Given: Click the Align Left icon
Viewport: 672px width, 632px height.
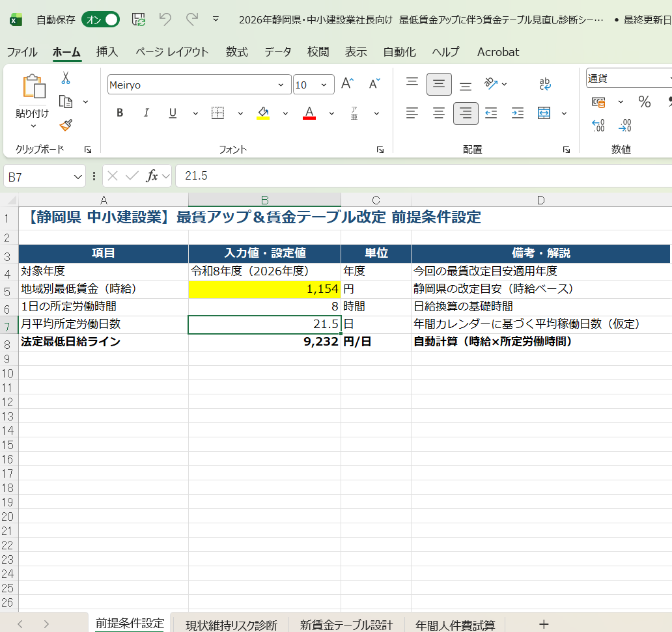Looking at the screenshot, I should (412, 113).
